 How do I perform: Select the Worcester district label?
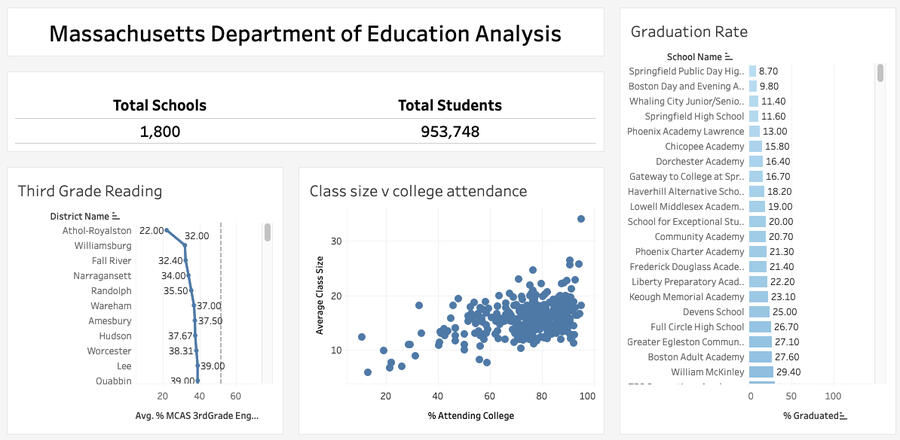[109, 351]
